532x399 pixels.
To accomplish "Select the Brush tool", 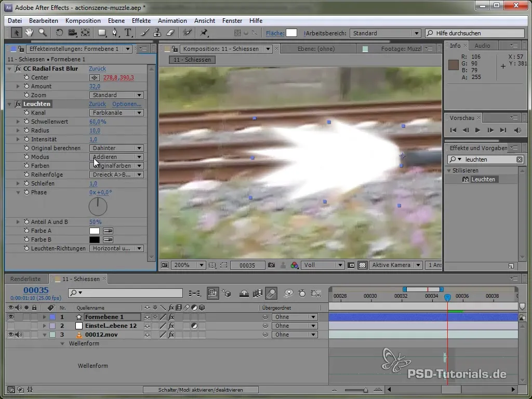I will [x=144, y=33].
